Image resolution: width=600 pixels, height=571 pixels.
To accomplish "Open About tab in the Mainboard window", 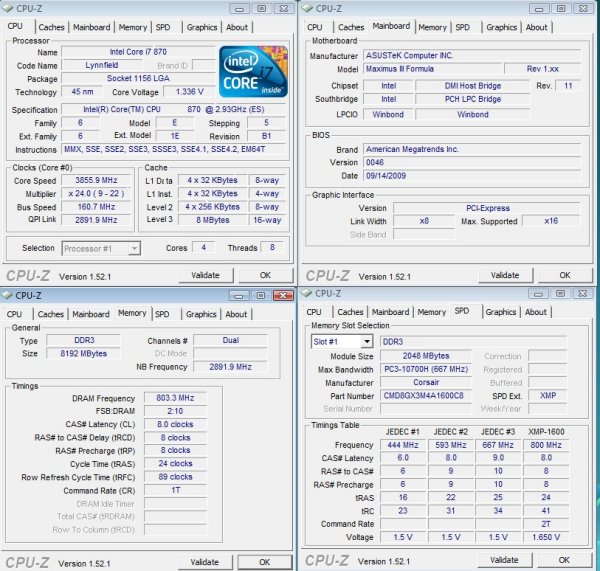I will 536,27.
